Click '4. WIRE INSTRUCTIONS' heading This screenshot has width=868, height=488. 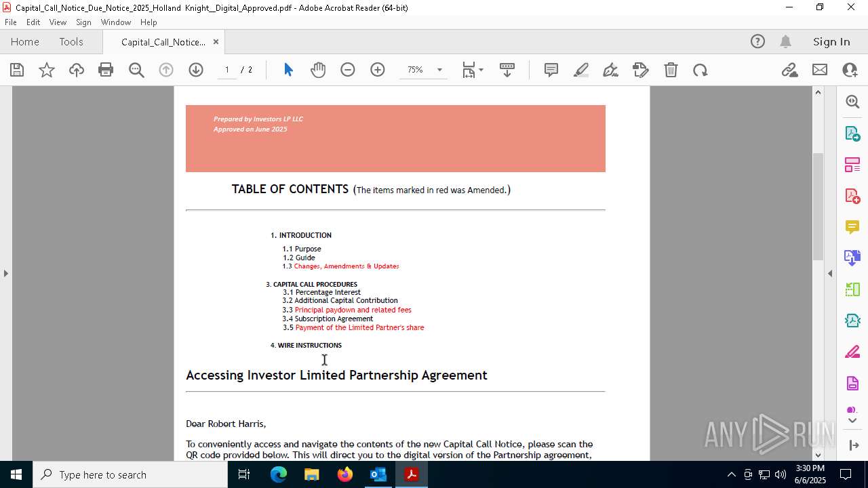point(306,345)
